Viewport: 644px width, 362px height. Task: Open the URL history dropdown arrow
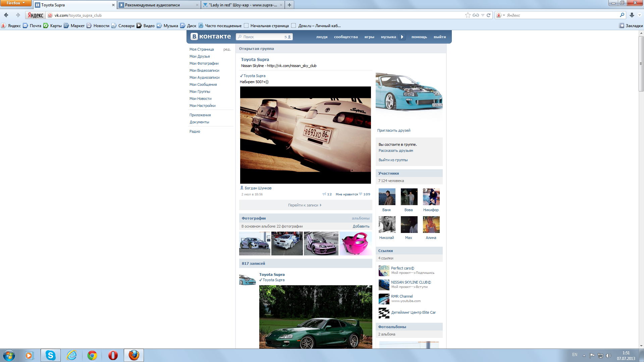(483, 15)
